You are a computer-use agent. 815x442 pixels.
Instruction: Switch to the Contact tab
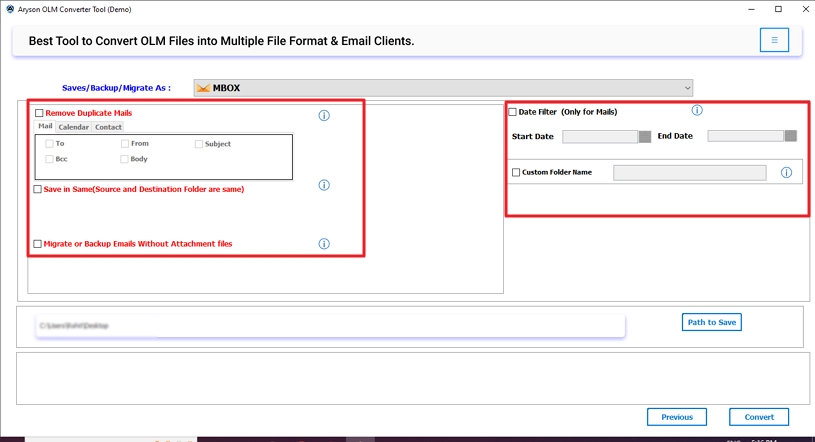click(x=108, y=127)
